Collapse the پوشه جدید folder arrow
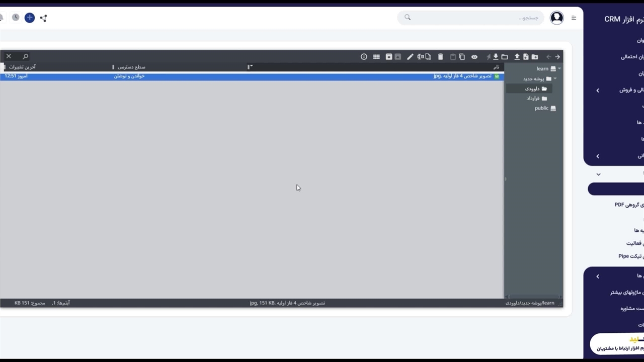This screenshot has height=362, width=644. click(555, 79)
